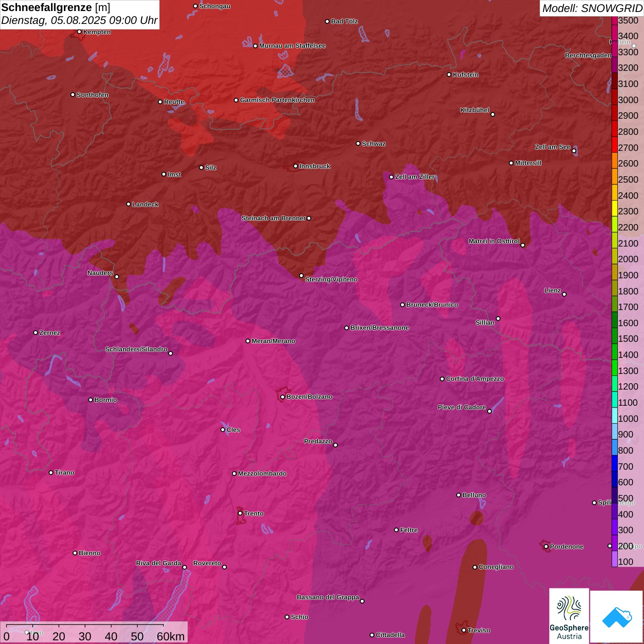Viewport: 644px width, 644px height.
Task: Click the Kempten city label
Action: tap(97, 32)
